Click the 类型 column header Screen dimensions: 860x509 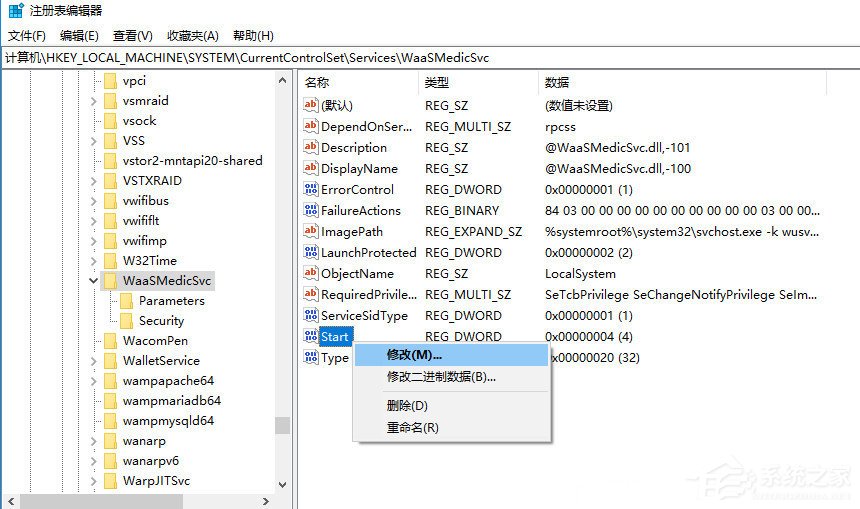(479, 83)
